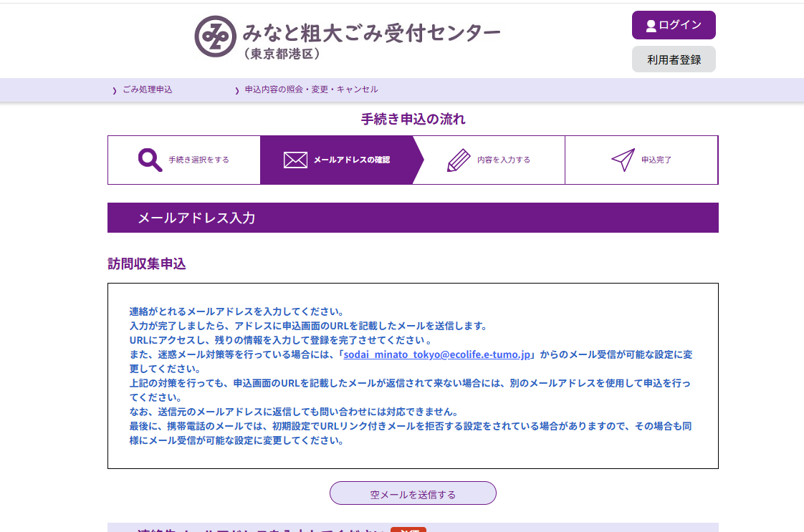Viewport: 804px width, 532px height.
Task: Click the user silhouette icon in ログイン
Action: click(651, 26)
